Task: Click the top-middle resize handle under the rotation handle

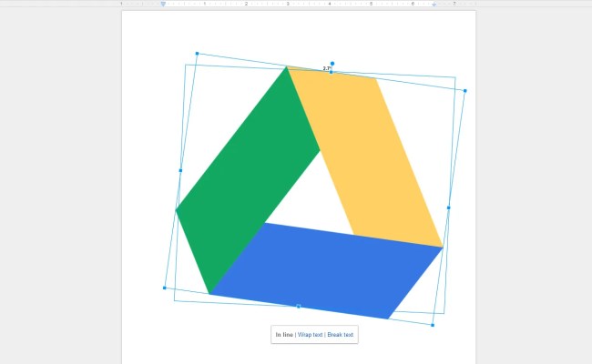Action: click(x=332, y=72)
